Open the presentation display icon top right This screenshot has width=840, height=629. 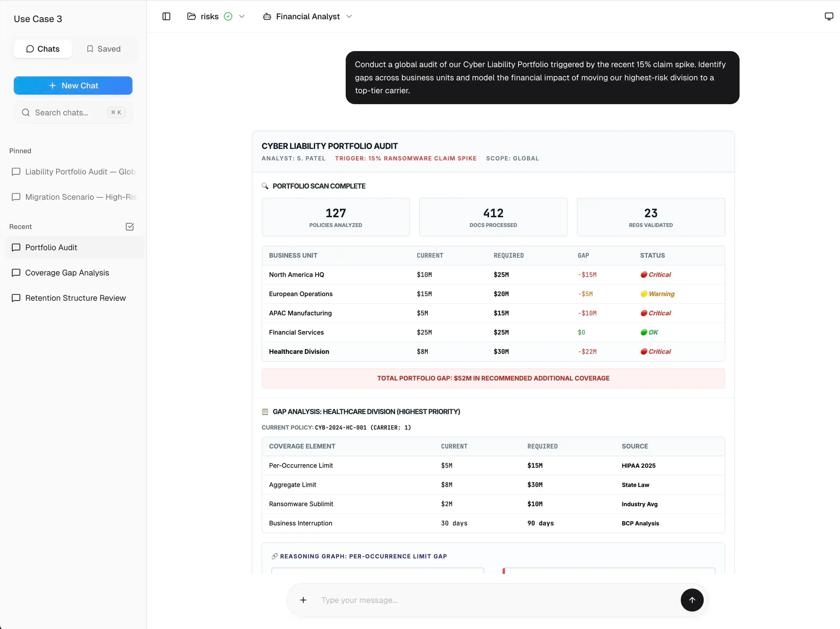click(x=828, y=16)
